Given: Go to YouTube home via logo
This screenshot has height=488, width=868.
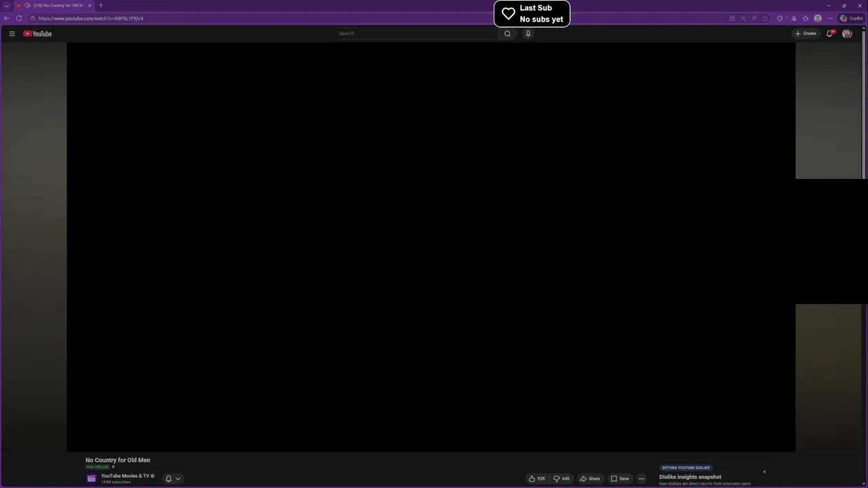Looking at the screenshot, I should click(x=37, y=33).
